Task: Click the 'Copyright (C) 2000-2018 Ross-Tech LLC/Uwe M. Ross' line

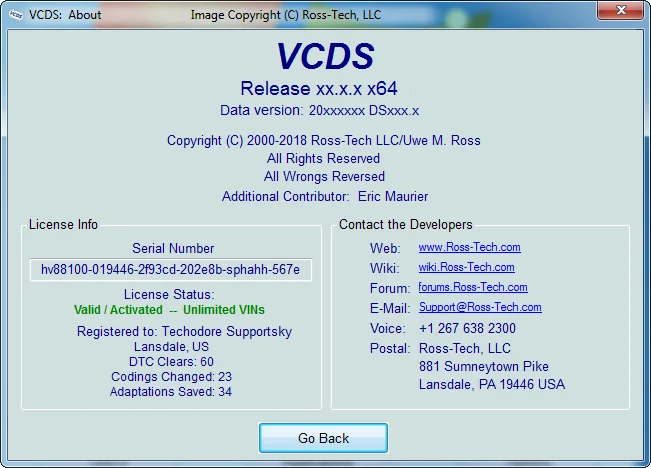Action: pos(323,140)
